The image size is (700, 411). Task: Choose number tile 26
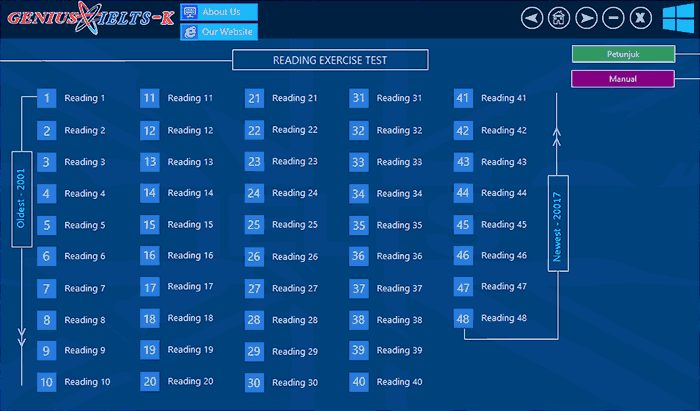tap(254, 257)
